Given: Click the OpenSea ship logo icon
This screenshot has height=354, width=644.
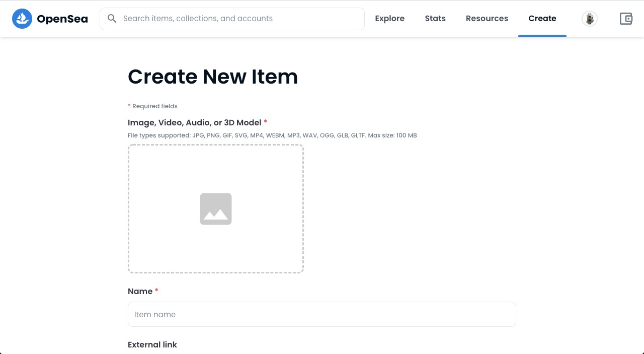Looking at the screenshot, I should 22,19.
